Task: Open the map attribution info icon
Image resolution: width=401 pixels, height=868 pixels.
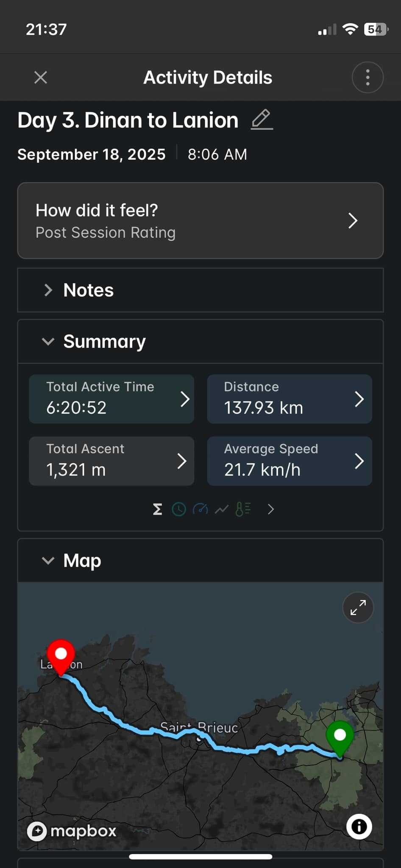Action: tap(359, 826)
